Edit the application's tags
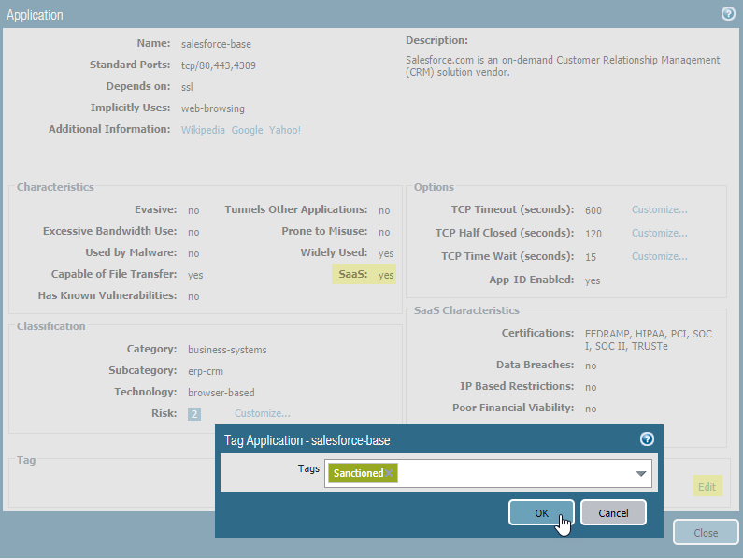The height and width of the screenshot is (560, 743). [x=707, y=486]
